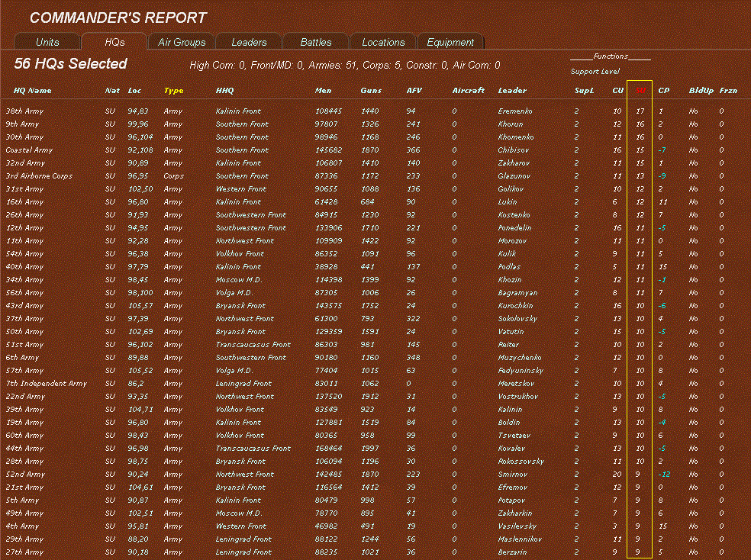This screenshot has height=560, width=751.
Task: Sort by the AFV column header
Action: 414,90
